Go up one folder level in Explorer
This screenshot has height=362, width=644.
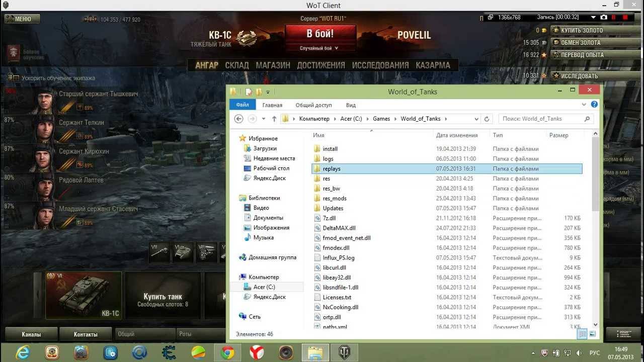[x=274, y=119]
